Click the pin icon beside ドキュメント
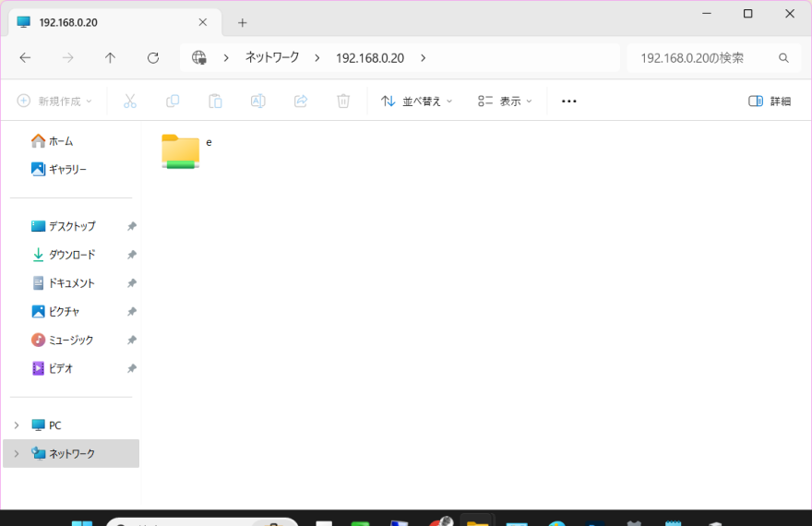 [x=132, y=283]
